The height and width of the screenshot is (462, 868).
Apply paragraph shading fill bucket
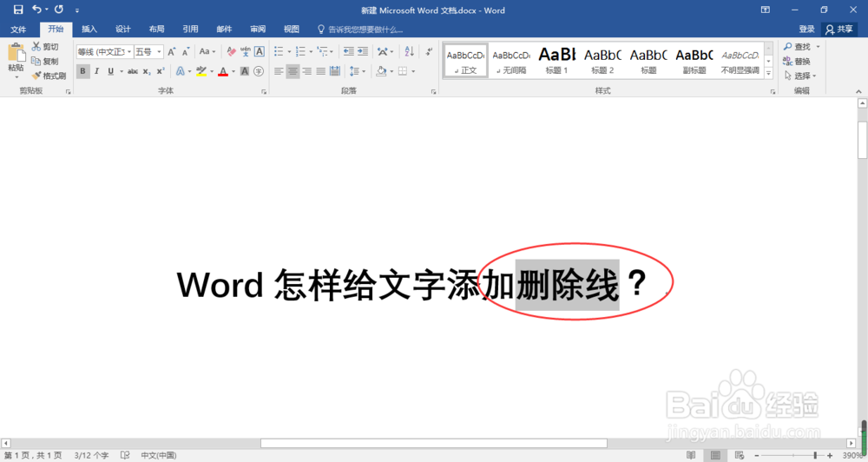[x=381, y=71]
